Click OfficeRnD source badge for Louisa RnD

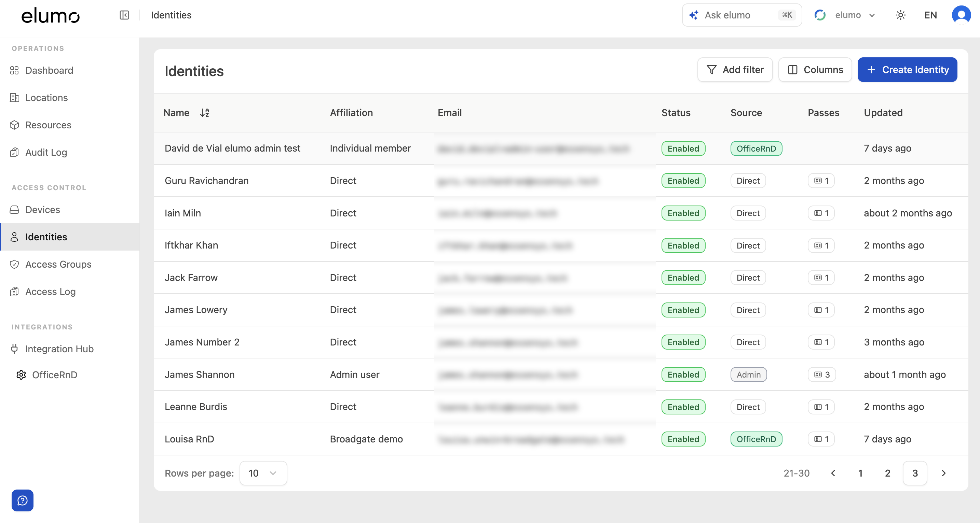(x=756, y=439)
